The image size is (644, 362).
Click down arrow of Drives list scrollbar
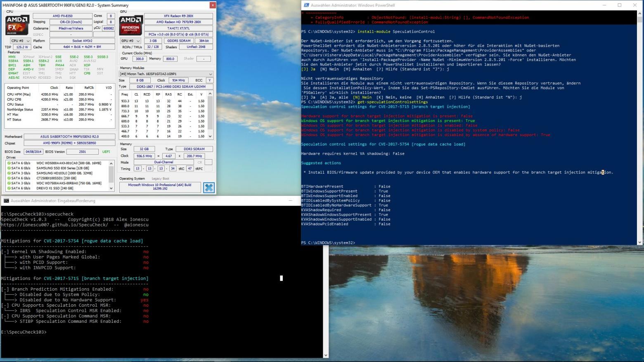coord(111,188)
